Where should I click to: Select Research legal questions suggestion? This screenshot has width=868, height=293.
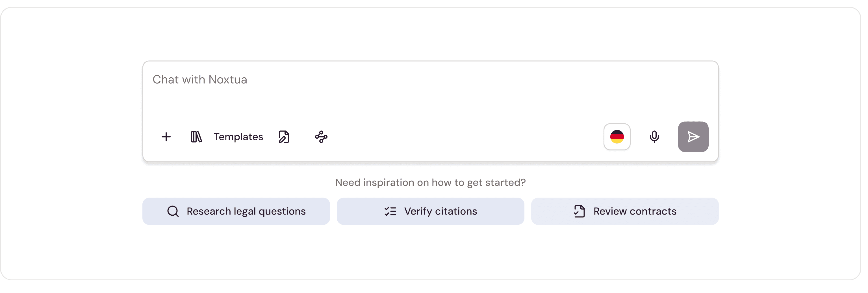[x=236, y=211]
